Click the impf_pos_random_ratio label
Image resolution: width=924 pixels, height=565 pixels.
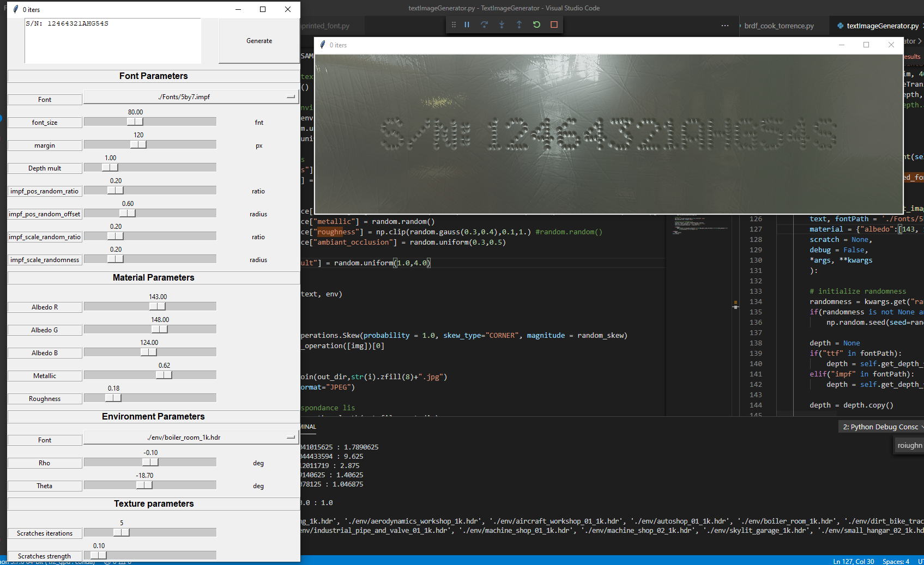click(x=45, y=191)
